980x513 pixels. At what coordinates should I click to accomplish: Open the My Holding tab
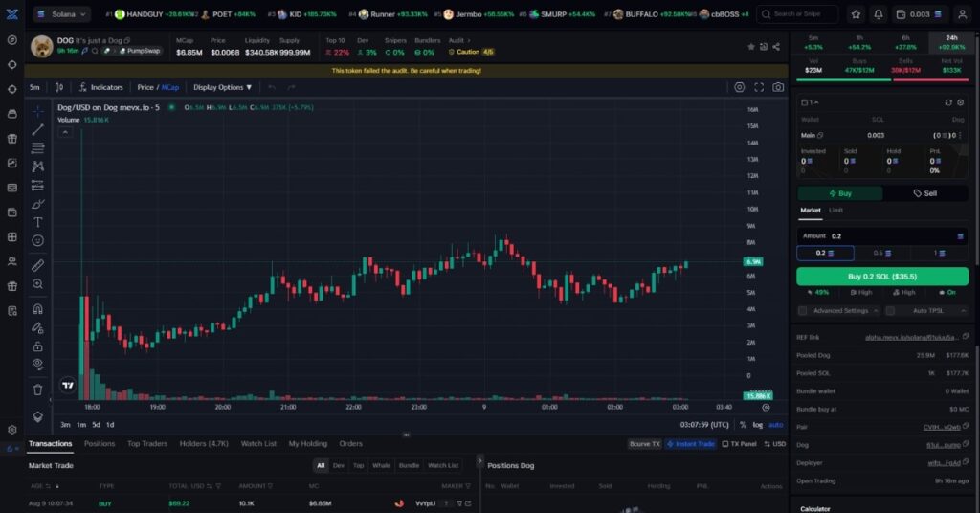click(x=307, y=444)
